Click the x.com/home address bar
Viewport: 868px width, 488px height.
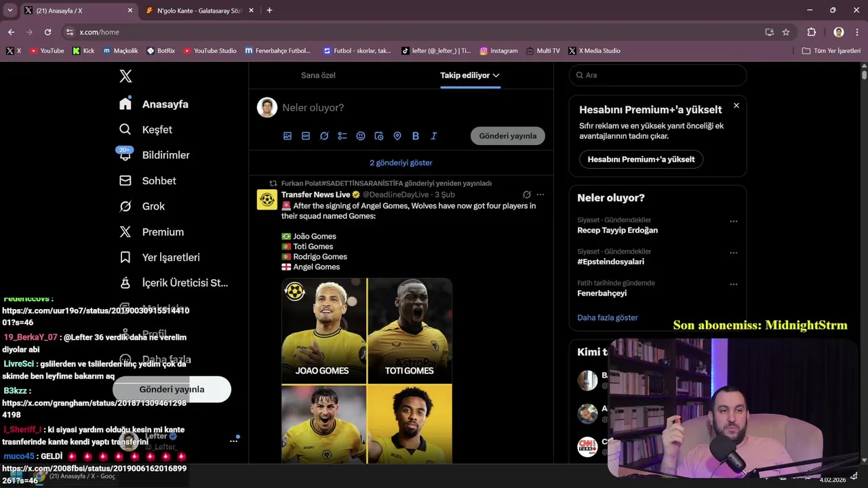click(x=414, y=32)
